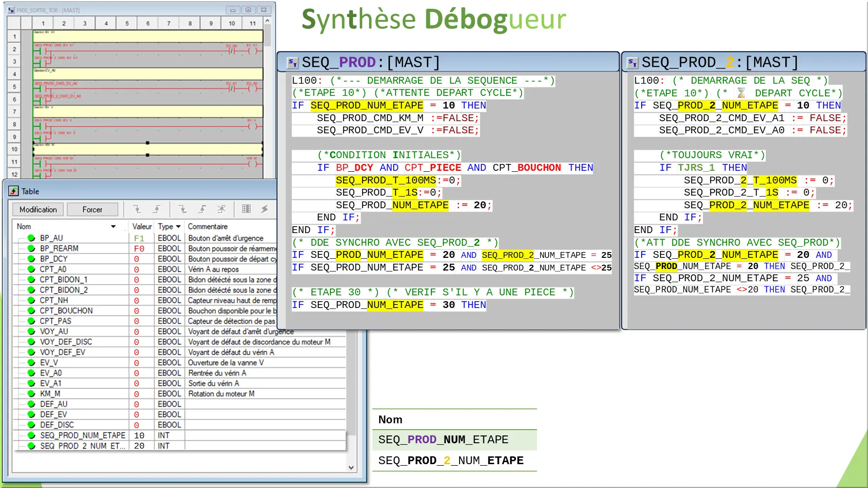This screenshot has width=868, height=488.
Task: Open the Type column dropdown
Action: tap(178, 226)
